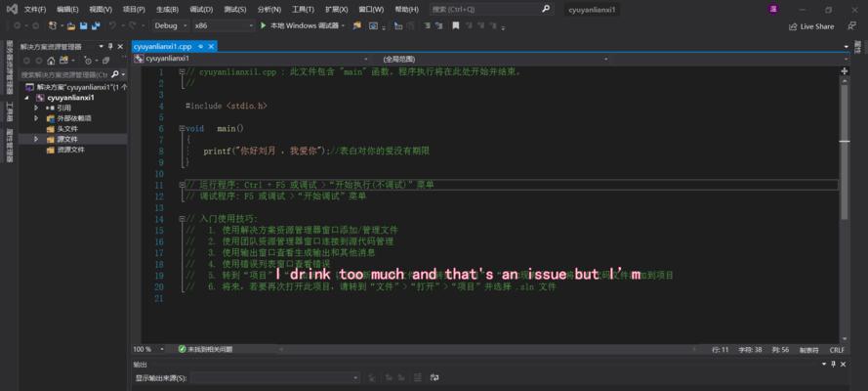Viewport: 868px width, 391px height.
Task: Click the split editor icon above scrollbar
Action: 845,71
